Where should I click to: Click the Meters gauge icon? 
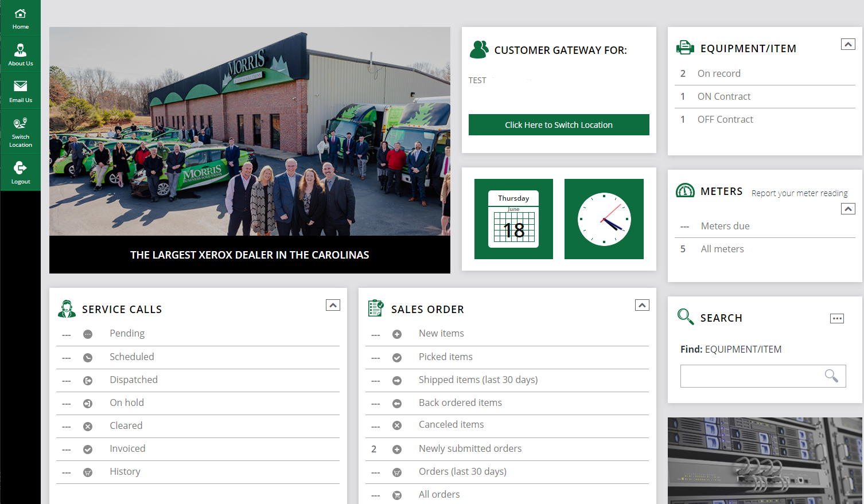tap(685, 190)
